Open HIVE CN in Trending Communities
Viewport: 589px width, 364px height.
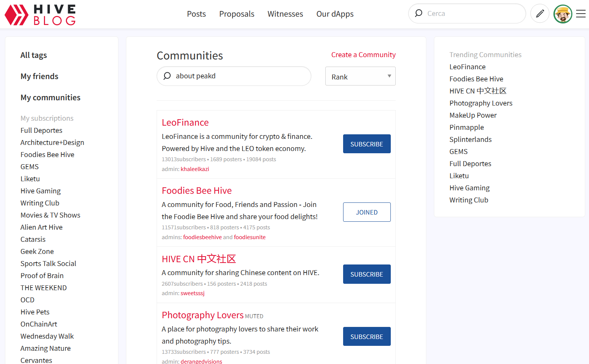[478, 91]
